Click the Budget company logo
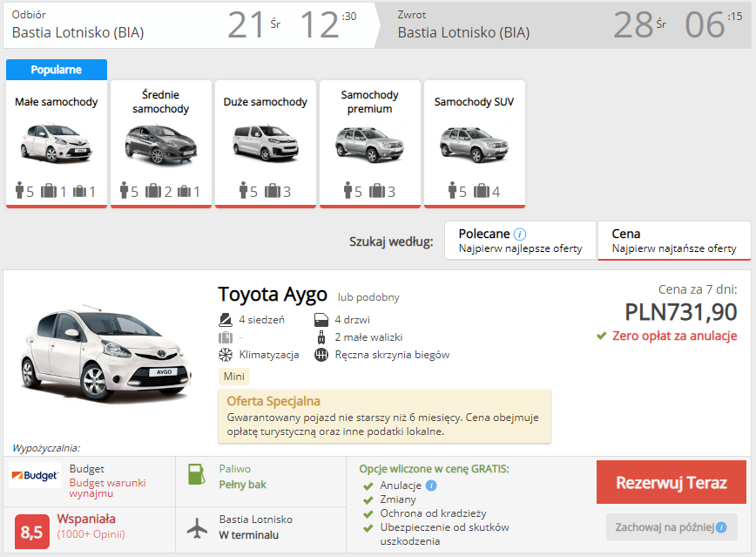This screenshot has width=756, height=557. (35, 475)
